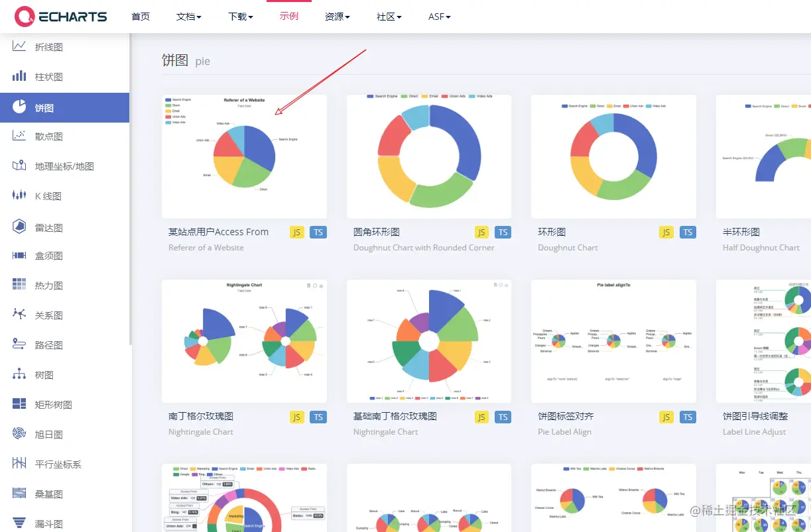
Task: Select the geo map icon in sidebar
Action: point(19,166)
